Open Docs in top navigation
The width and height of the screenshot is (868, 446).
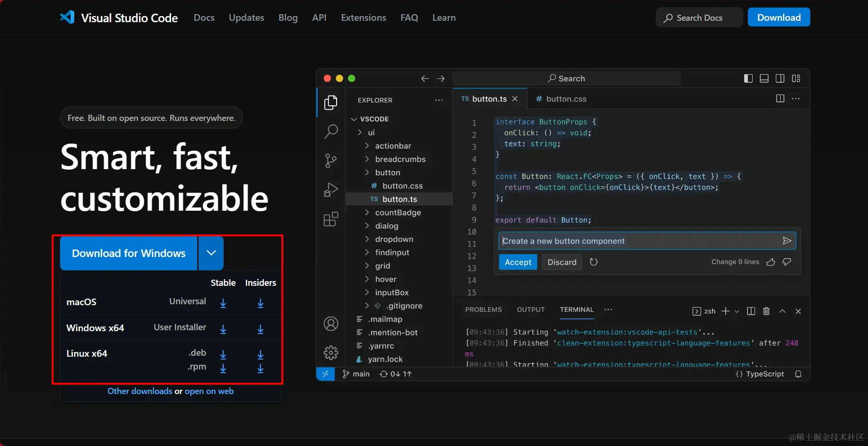(204, 17)
